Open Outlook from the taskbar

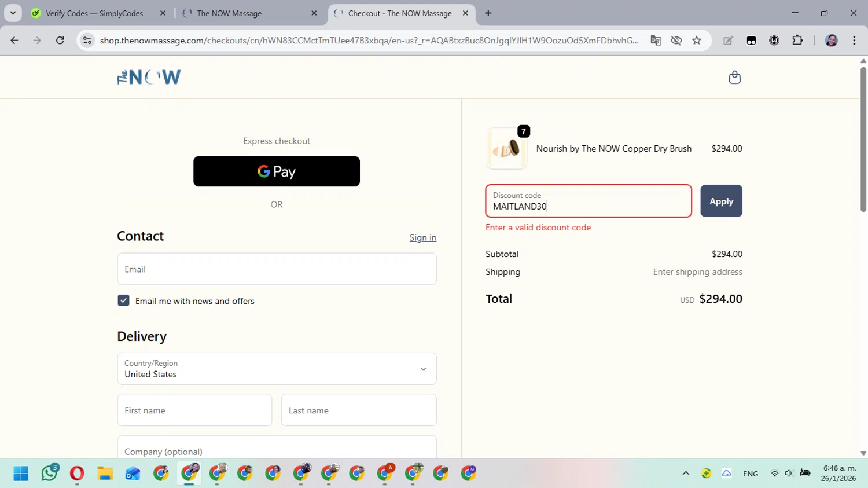pos(133,474)
